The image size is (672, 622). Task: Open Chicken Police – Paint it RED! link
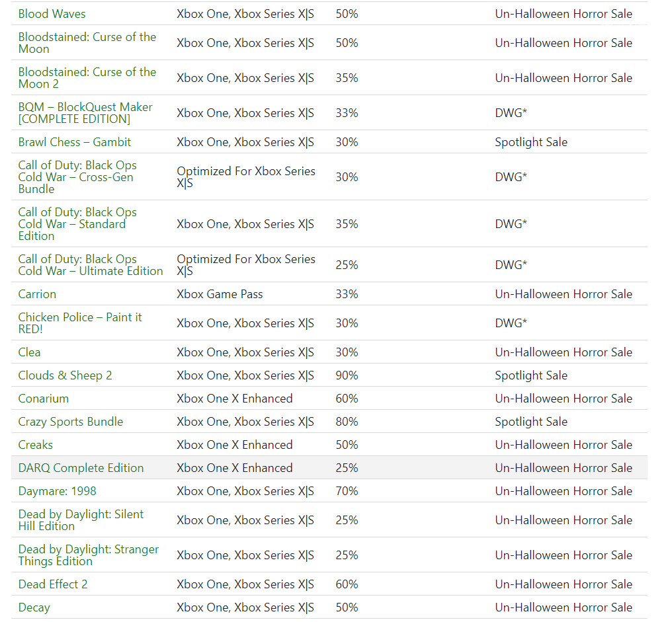pos(80,323)
